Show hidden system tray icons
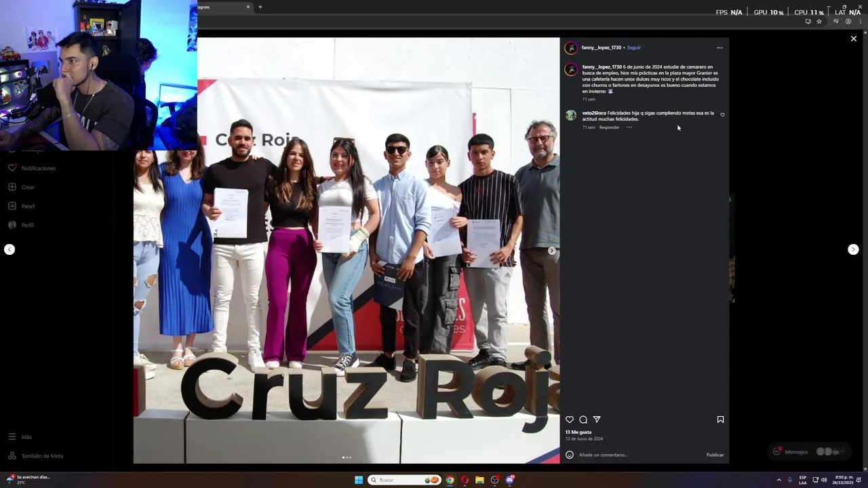 click(778, 480)
